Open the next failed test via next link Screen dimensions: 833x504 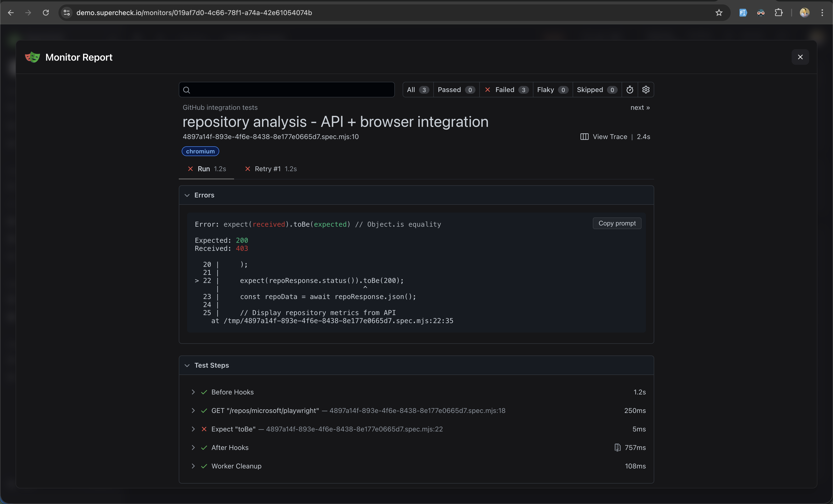pos(640,107)
